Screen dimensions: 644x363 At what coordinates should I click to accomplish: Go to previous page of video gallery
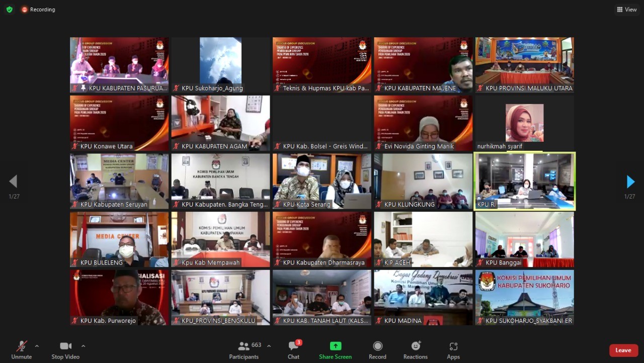13,181
